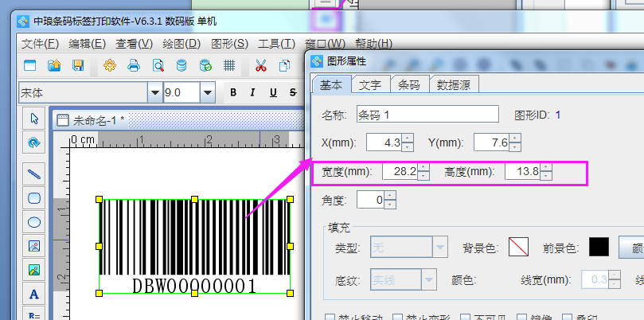
Task: Select the Text tool letter A
Action: coord(34,294)
